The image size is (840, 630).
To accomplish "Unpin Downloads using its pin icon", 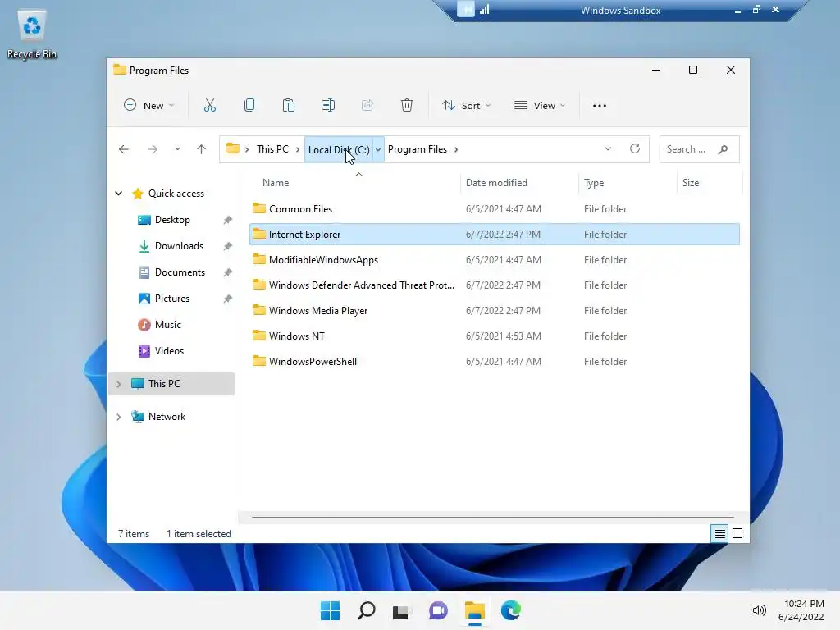I will 228,246.
